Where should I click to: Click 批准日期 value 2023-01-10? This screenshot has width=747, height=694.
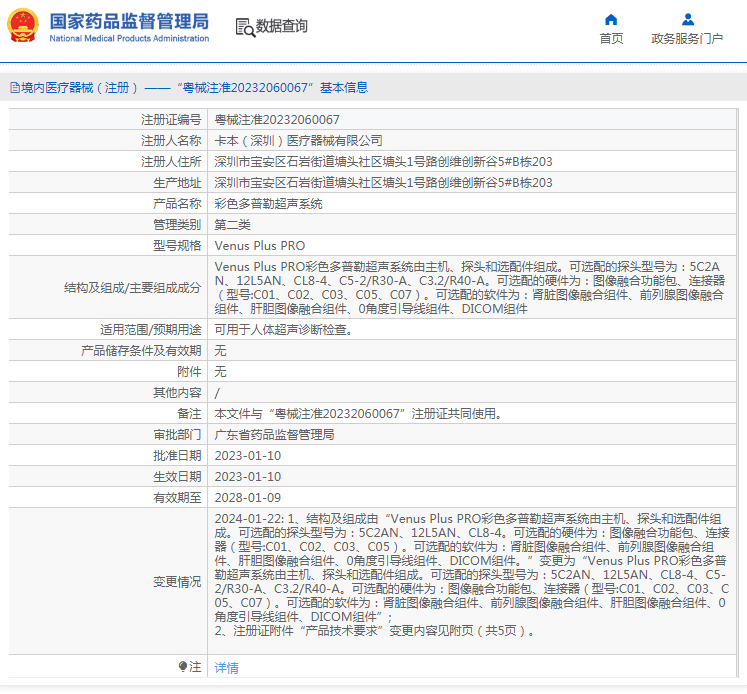[x=248, y=456]
